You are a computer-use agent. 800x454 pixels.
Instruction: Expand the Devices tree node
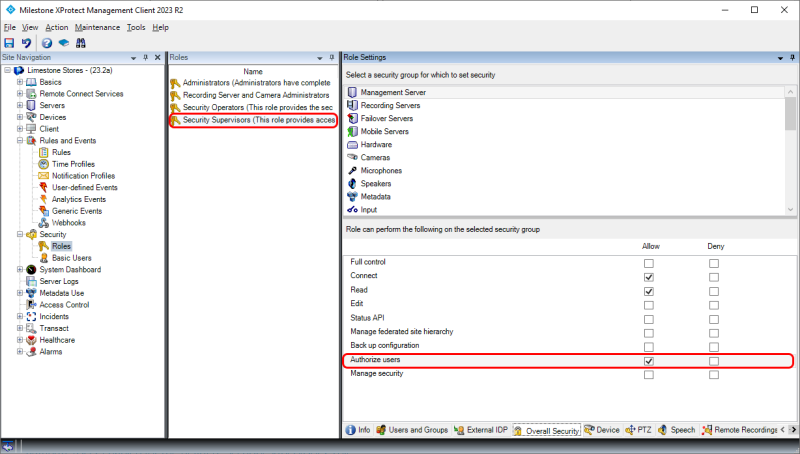pos(20,117)
